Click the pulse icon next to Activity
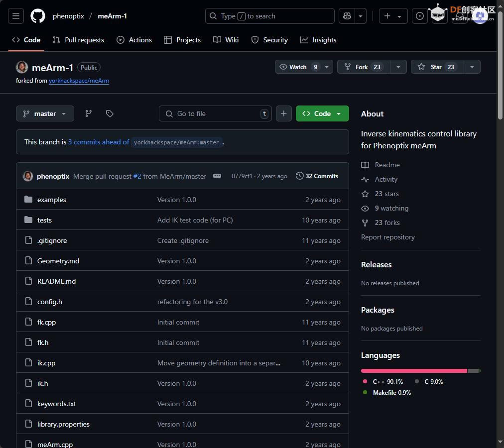Image resolution: width=504 pixels, height=448 pixels. coord(365,179)
